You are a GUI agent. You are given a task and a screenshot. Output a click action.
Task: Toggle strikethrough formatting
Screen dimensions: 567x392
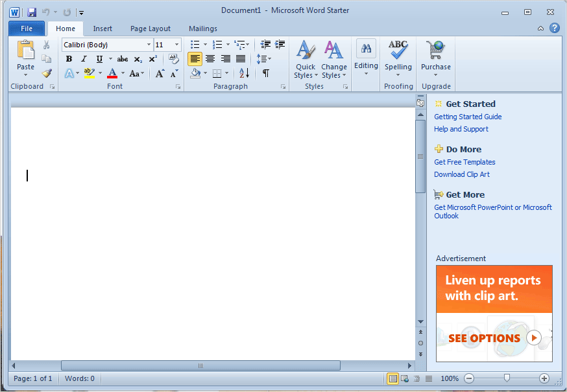coord(123,59)
